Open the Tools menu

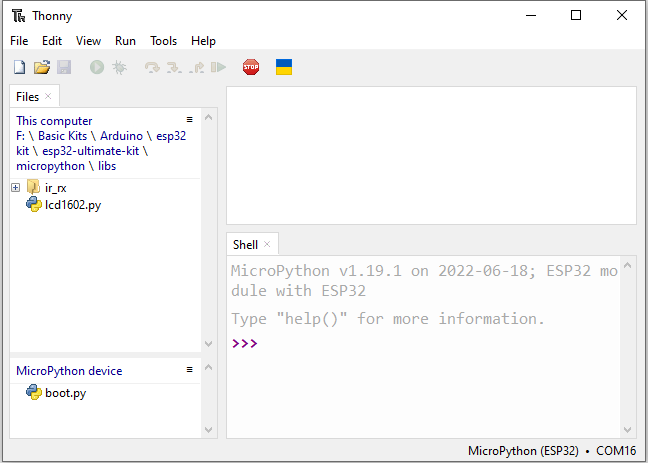[163, 41]
